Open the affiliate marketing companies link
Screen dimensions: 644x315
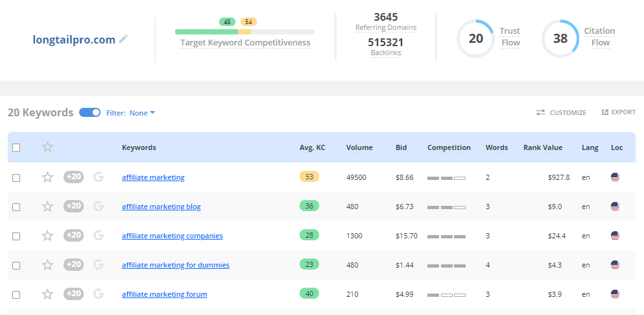tap(173, 236)
